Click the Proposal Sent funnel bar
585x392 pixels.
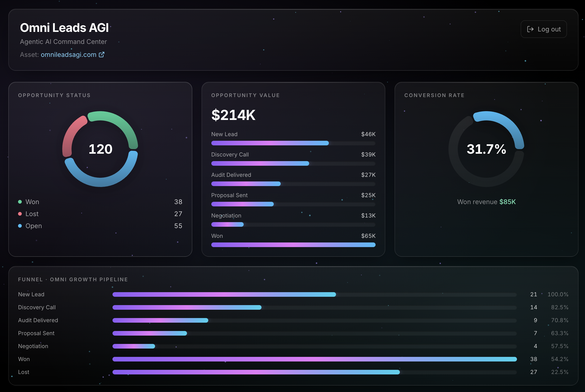(x=315, y=333)
